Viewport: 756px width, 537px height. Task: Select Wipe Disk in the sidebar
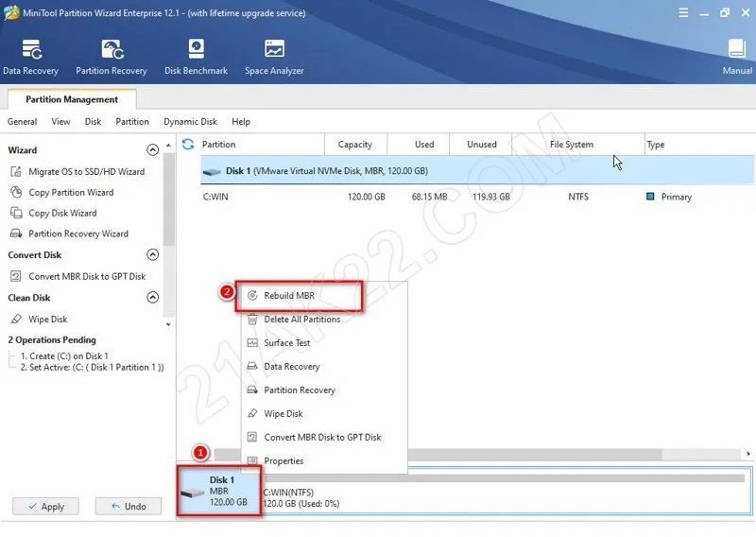tap(47, 320)
